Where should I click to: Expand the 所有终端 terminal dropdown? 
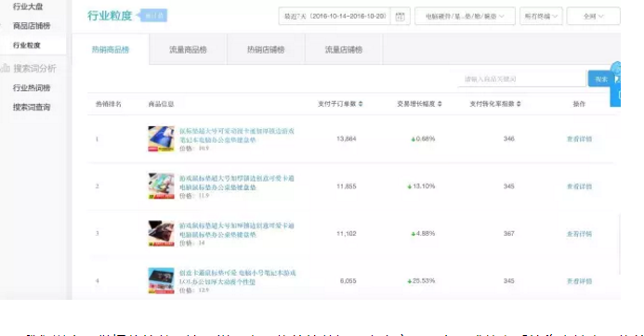[541, 17]
